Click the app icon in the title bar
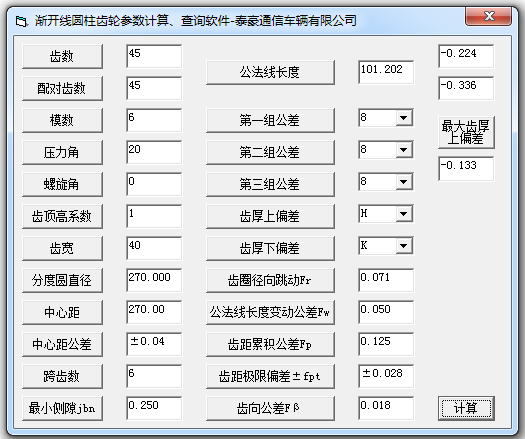 (x=21, y=22)
